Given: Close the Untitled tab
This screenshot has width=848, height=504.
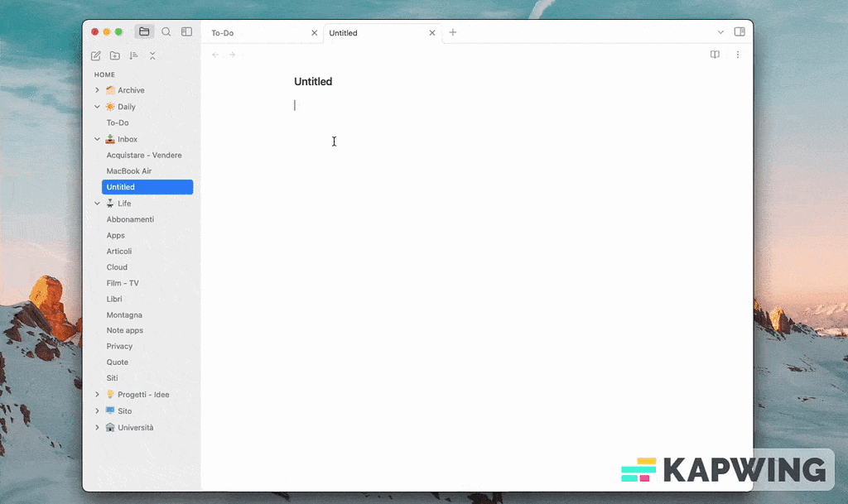Looking at the screenshot, I should point(431,33).
